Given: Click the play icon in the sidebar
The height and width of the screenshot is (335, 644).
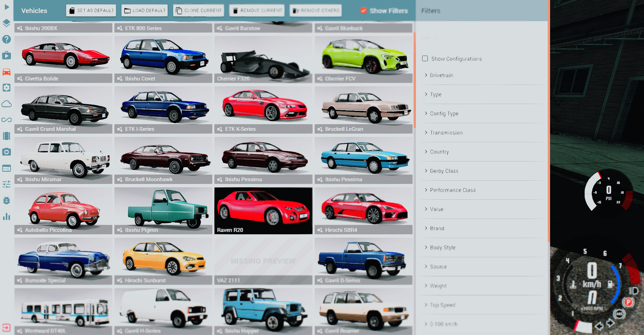Looking at the screenshot, I should tap(7, 7).
